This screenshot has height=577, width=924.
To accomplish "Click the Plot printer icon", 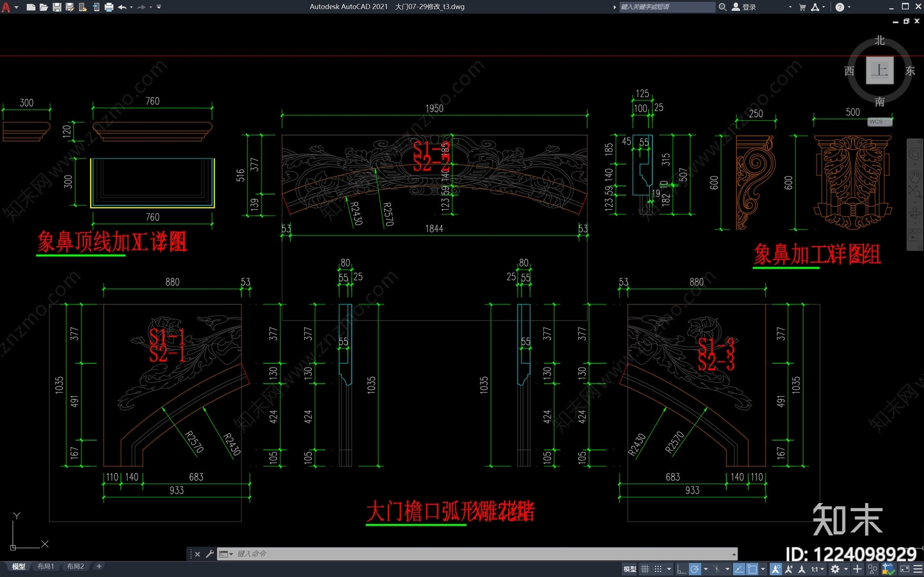I will tap(109, 7).
